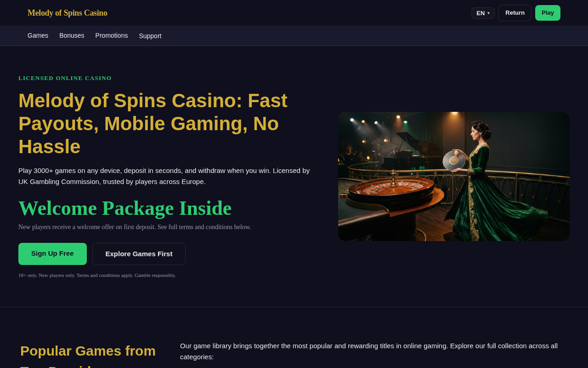Click the roulette and woman hero image
The image size is (588, 368).
tap(454, 176)
